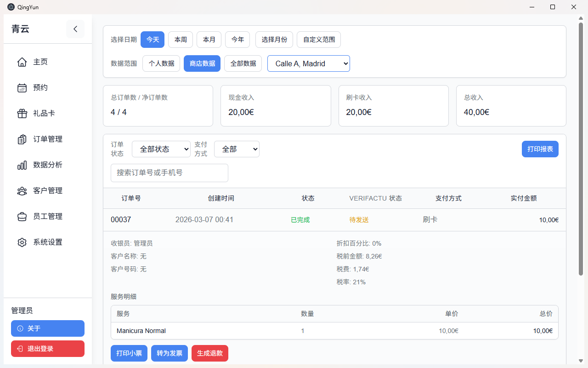Click the 打印报表 button
The image size is (588, 368).
tap(540, 149)
